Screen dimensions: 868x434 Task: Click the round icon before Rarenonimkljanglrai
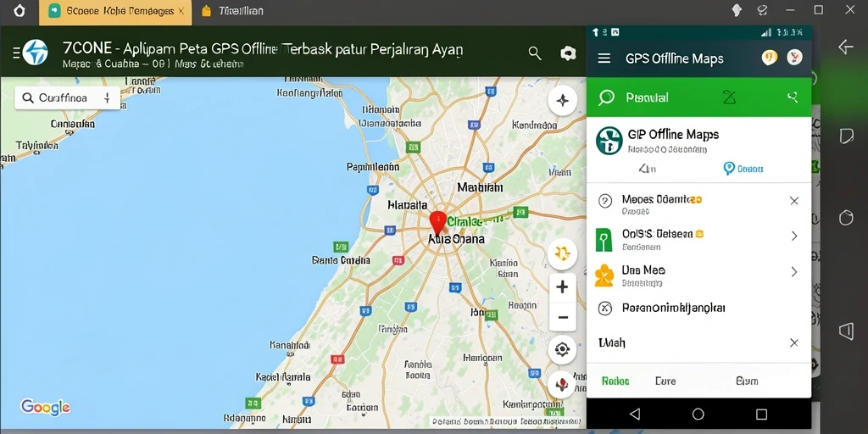coord(605,309)
